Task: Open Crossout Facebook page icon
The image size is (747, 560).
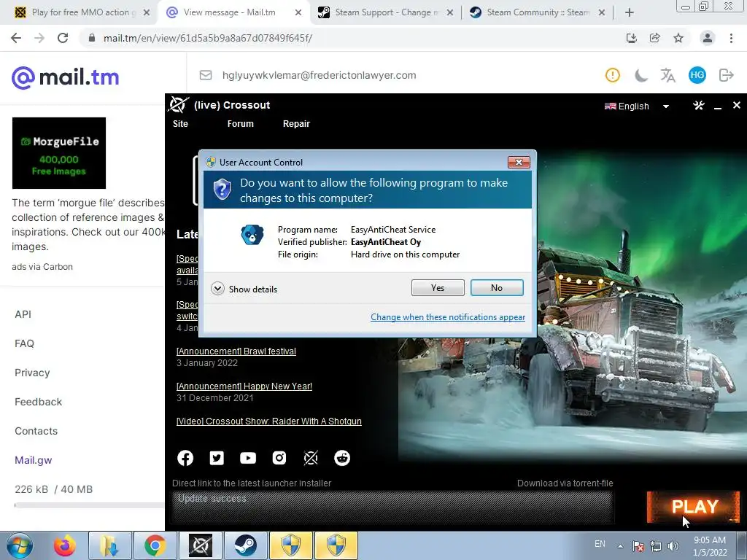Action: pos(185,458)
